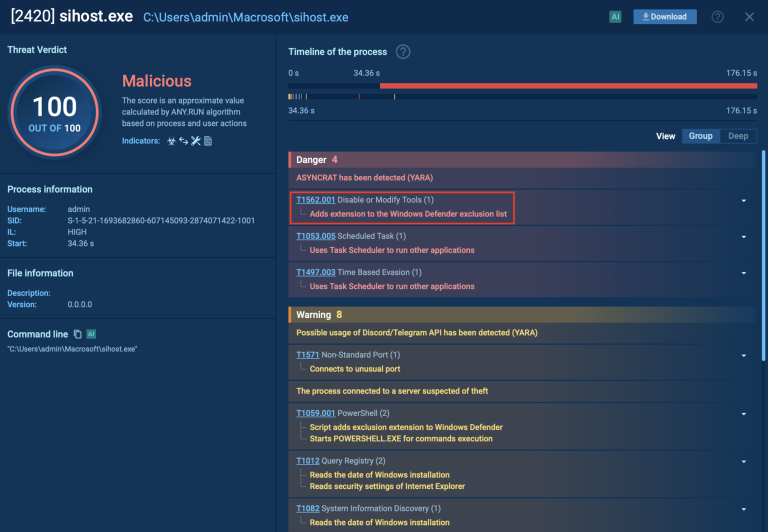The height and width of the screenshot is (532, 768).
Task: Expand the T1571 Non-Standard Port details
Action: pyautogui.click(x=743, y=355)
